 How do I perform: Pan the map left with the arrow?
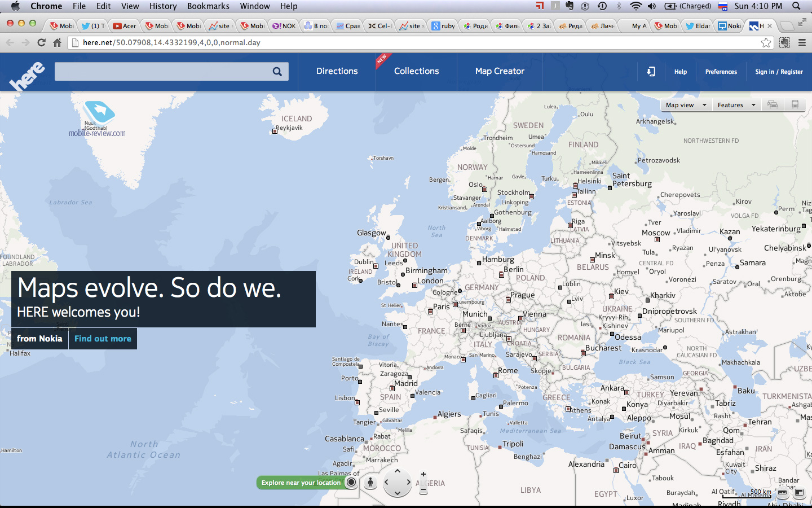387,483
